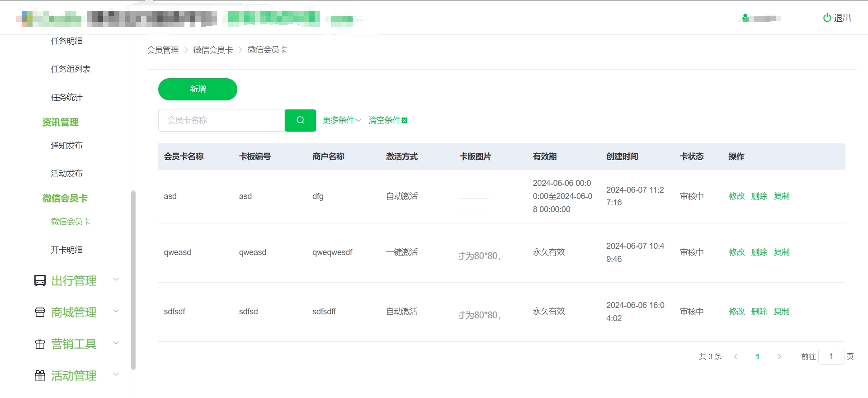The image size is (868, 398).
Task: Click 修改 for the sdfsdf row
Action: [736, 312]
